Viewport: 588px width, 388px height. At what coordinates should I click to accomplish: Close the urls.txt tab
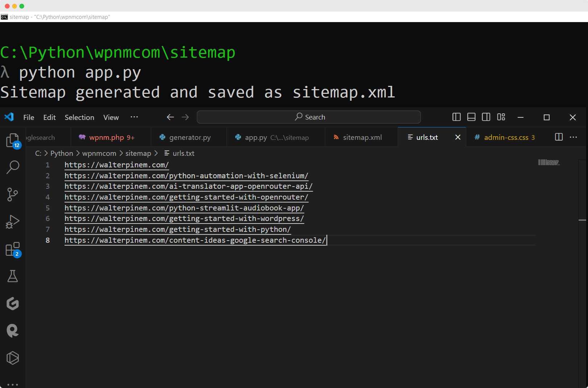458,137
